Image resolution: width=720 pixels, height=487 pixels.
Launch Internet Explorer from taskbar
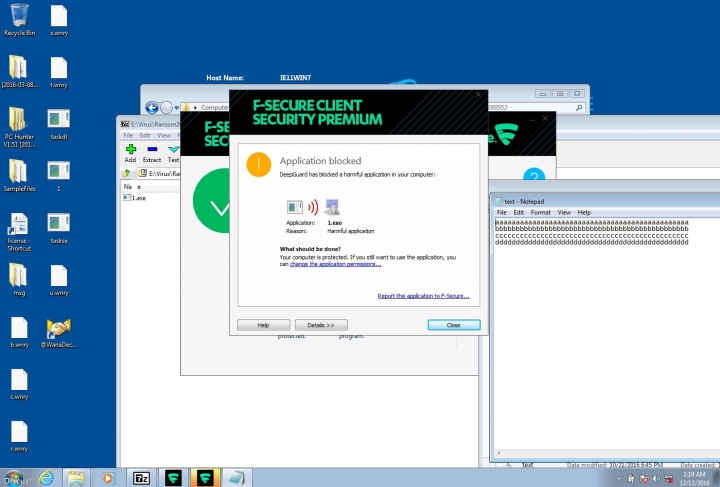pos(46,478)
